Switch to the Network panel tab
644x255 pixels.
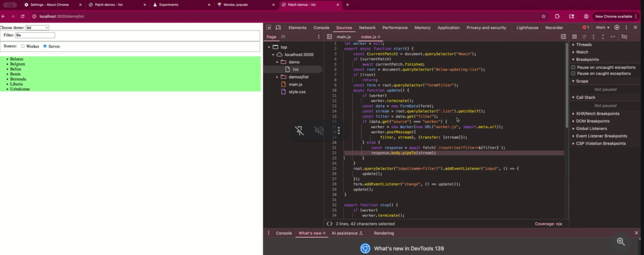(367, 28)
